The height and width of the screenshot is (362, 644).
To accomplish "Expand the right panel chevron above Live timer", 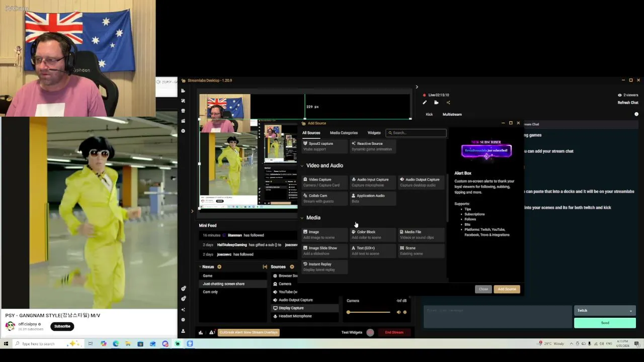I will (417, 87).
